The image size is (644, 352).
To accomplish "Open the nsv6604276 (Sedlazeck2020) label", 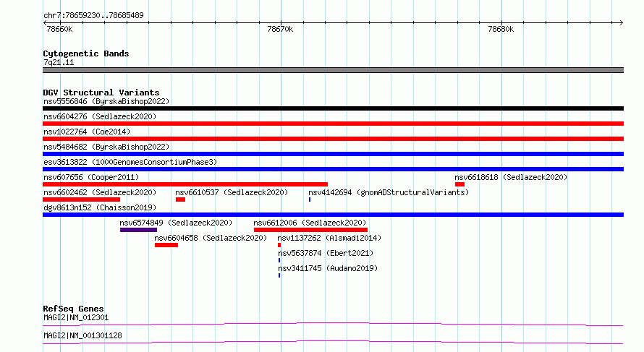I will [x=100, y=116].
